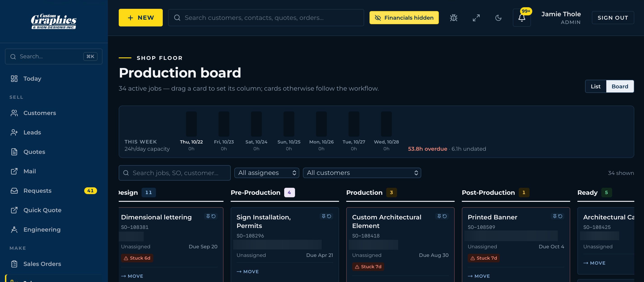Open the Sign Installation, Permits job title
The image size is (644, 282).
tap(263, 222)
